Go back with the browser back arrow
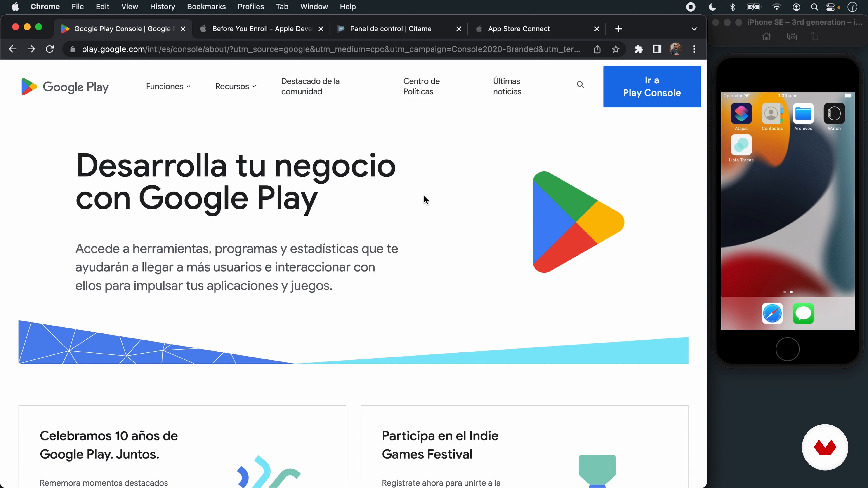Viewport: 868px width, 488px height. (x=12, y=49)
